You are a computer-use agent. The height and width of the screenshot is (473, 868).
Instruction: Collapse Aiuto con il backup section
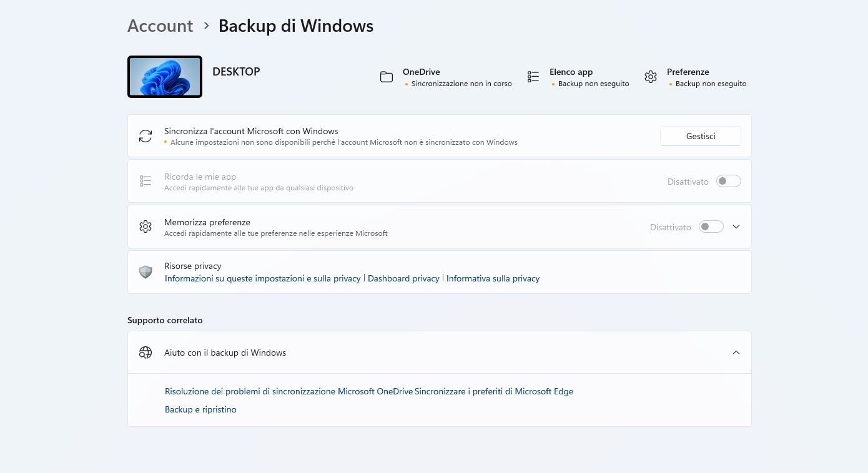pyautogui.click(x=736, y=353)
